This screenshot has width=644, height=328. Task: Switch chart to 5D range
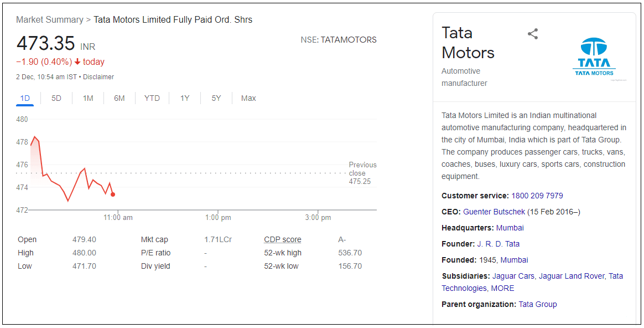(56, 98)
